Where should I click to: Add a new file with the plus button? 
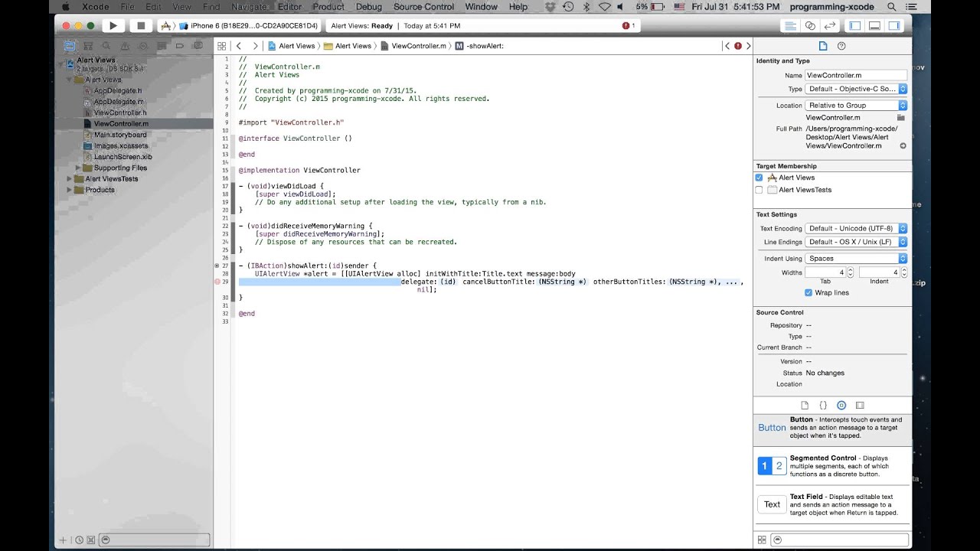click(x=64, y=540)
